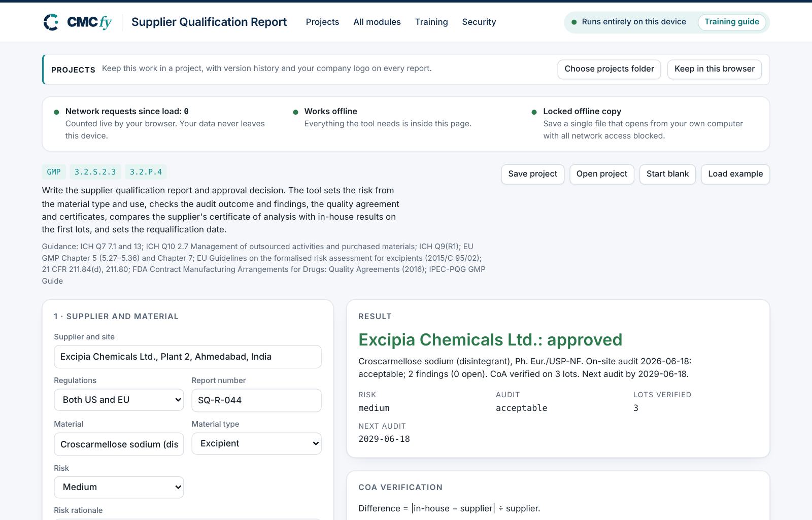Image resolution: width=812 pixels, height=520 pixels.
Task: Load the example data
Action: click(x=735, y=174)
